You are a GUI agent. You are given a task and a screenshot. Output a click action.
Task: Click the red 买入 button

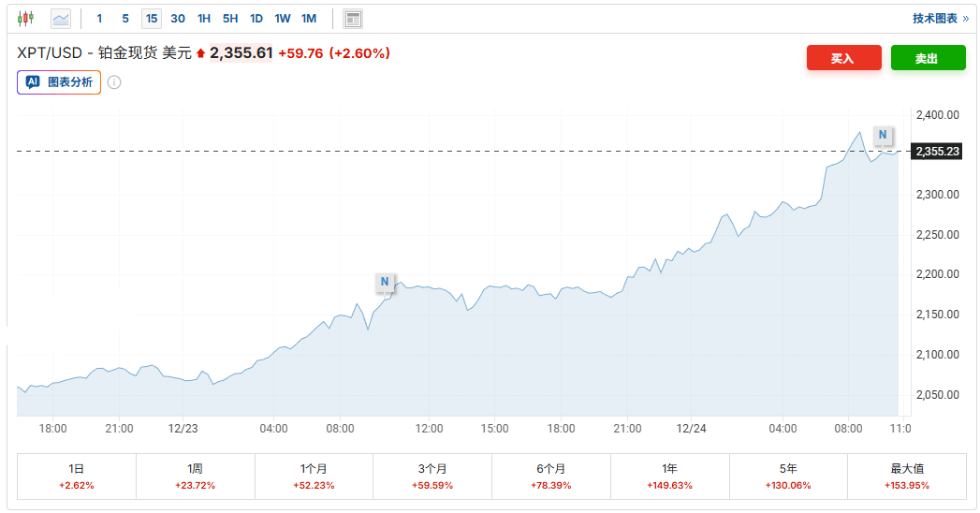pos(843,58)
